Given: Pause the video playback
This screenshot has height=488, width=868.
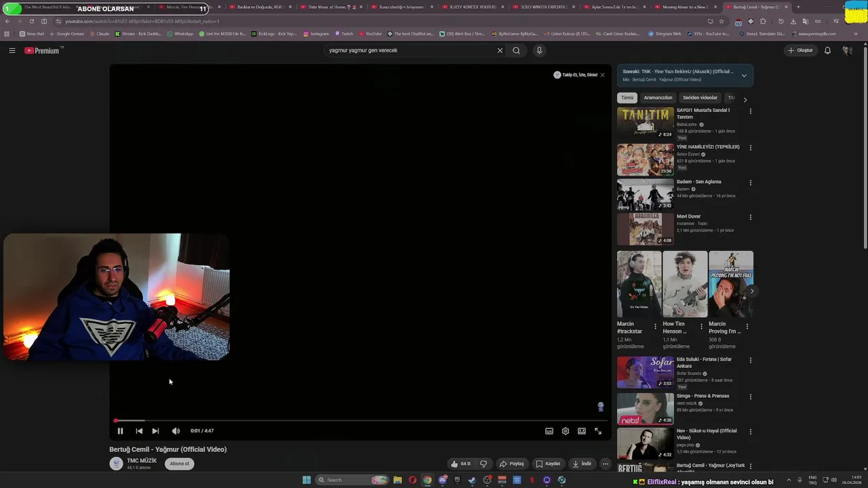Looking at the screenshot, I should [120, 431].
